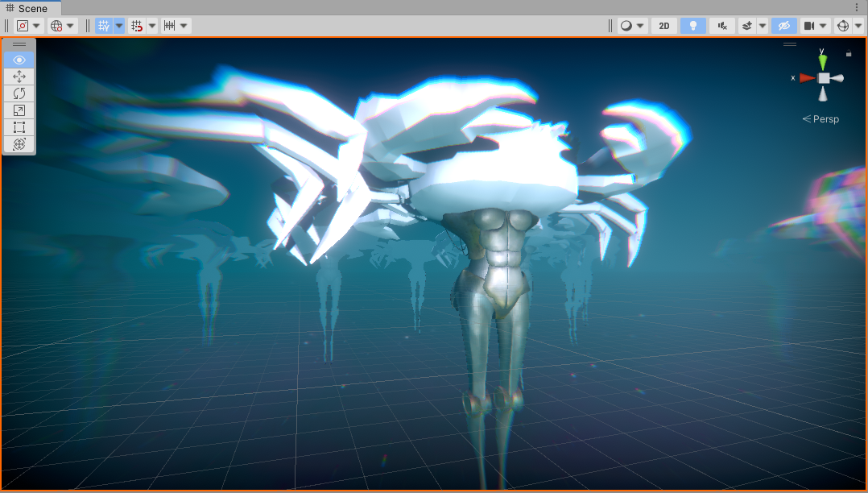Toggle scene visibility hidden-eye button
Screen dimensions: 868x493
click(x=783, y=26)
